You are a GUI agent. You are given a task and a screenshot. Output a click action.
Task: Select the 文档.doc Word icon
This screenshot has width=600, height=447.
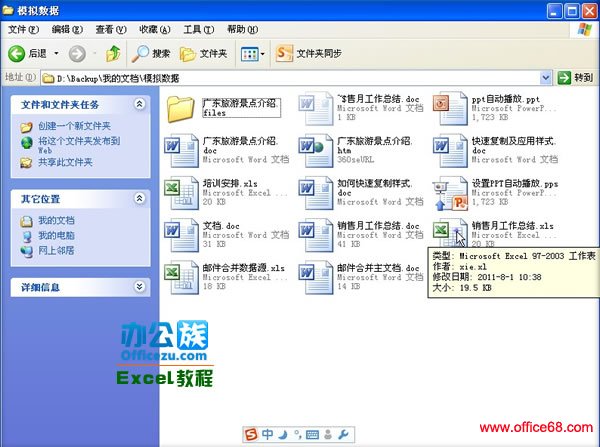[x=181, y=235]
